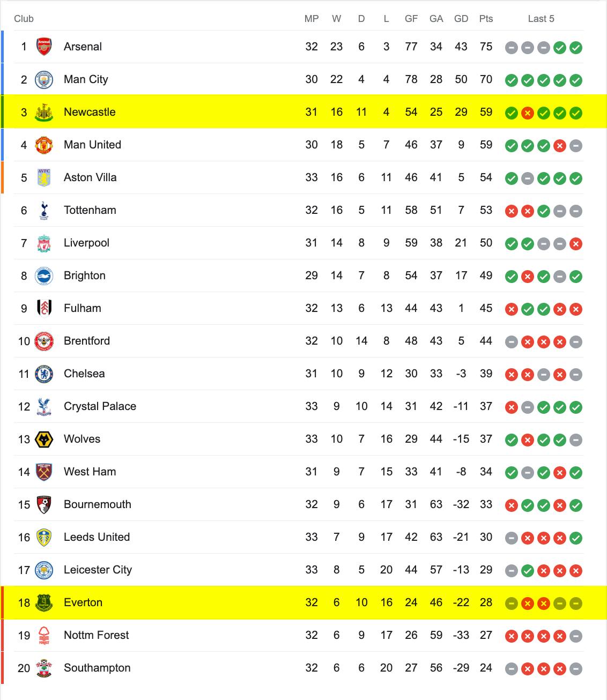Click the Pts column header
607x700 pixels.
[x=486, y=19]
